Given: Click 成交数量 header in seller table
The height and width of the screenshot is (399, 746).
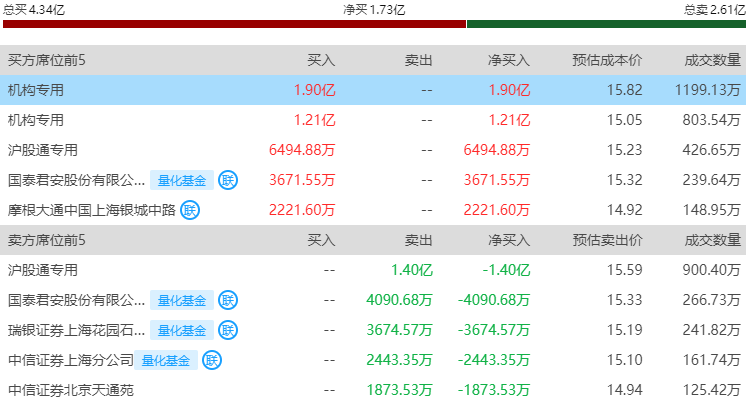Looking at the screenshot, I should tap(712, 240).
